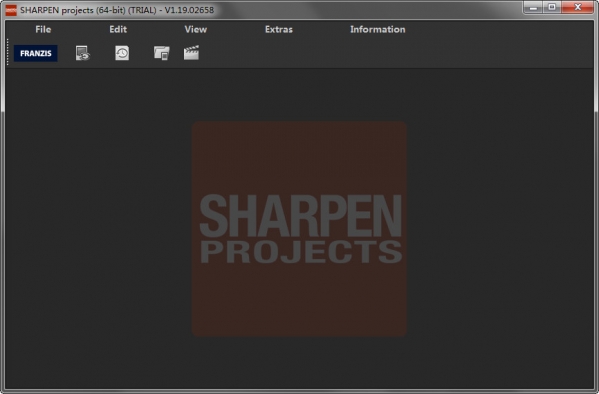
Task: Click the clapperboard icon
Action: point(191,53)
